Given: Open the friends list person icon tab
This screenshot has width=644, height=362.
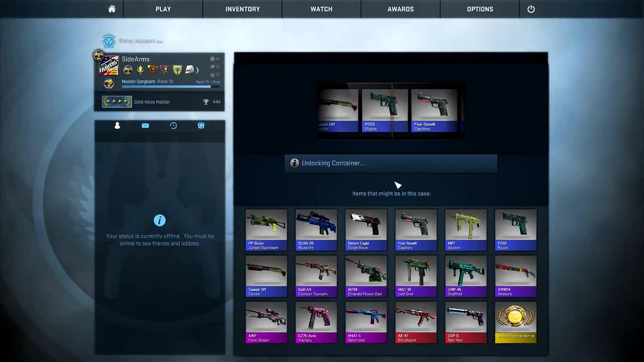Looking at the screenshot, I should pos(117,126).
